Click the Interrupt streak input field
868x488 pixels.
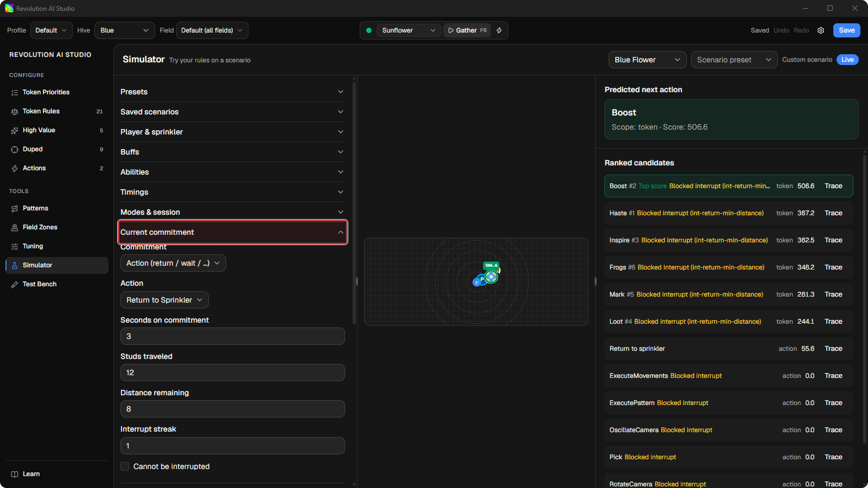tap(233, 446)
